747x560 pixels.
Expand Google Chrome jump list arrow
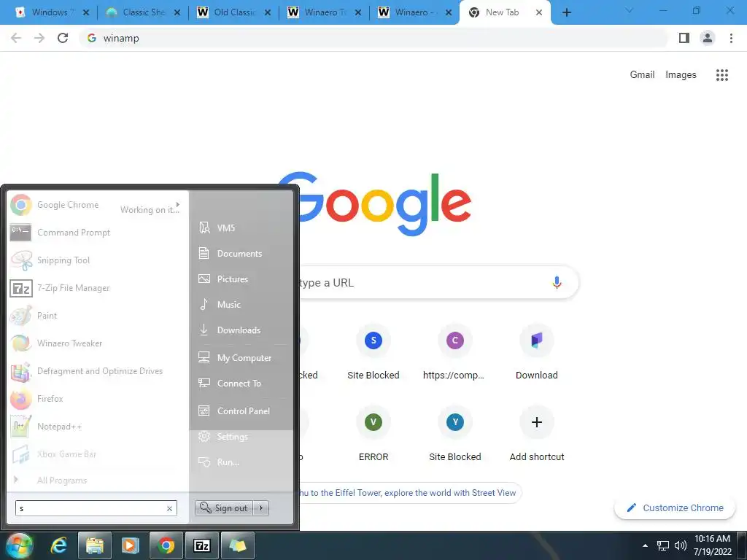point(178,204)
